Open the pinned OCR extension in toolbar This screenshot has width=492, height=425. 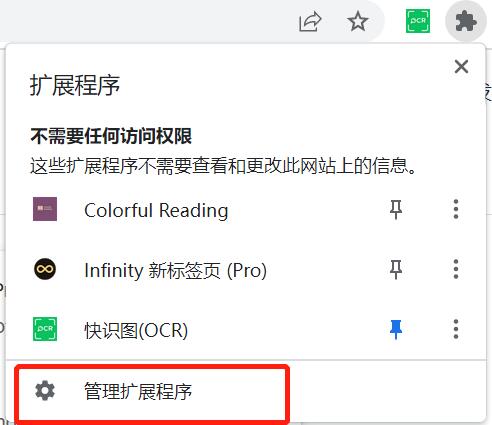point(418,21)
